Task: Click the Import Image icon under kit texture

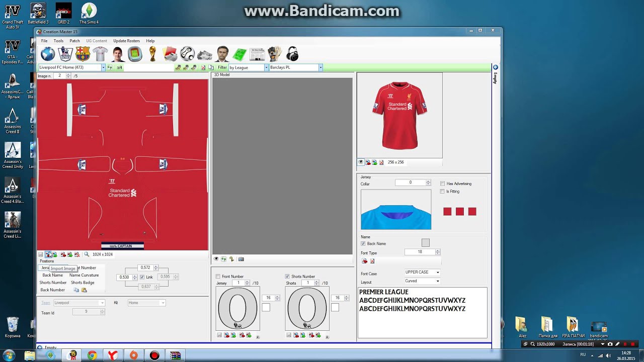Action: coord(48,254)
